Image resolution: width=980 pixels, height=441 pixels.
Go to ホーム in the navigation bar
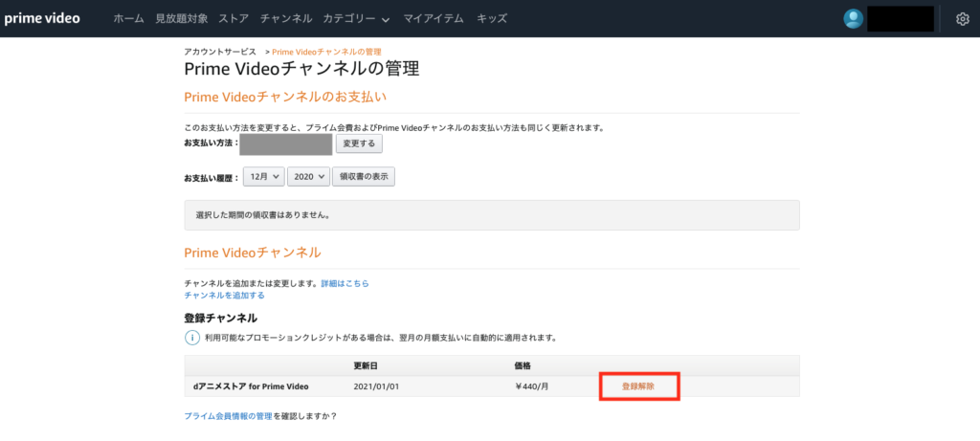129,19
